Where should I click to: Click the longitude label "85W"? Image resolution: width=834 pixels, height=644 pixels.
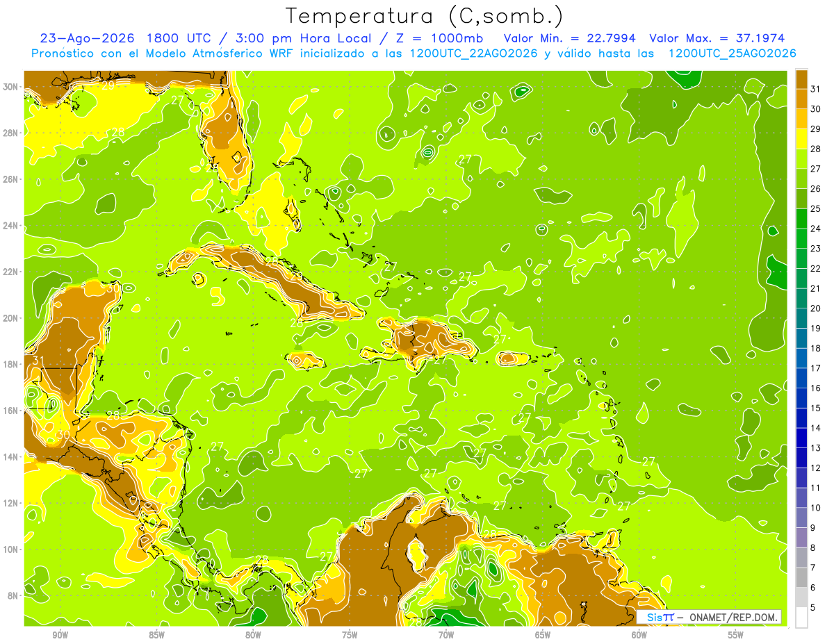tap(156, 635)
